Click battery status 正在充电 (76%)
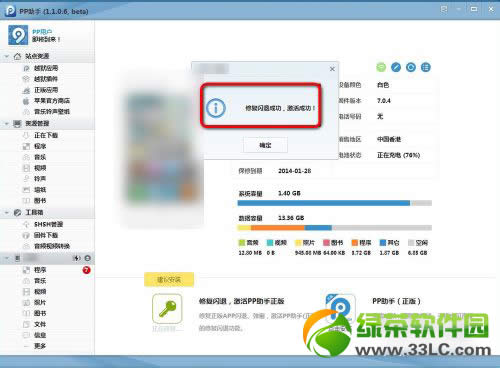The height and width of the screenshot is (368, 500). (398, 155)
